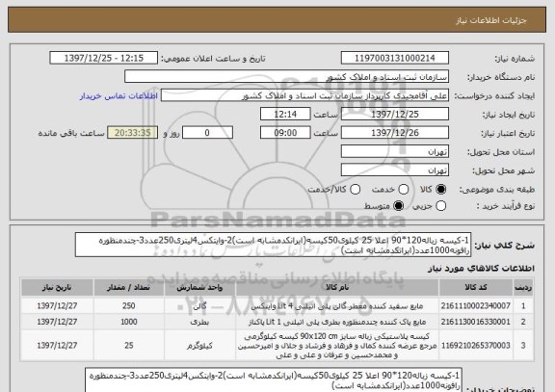555x392 pixels.
Task: Click the quantity cell 1000
Action: [x=129, y=322]
